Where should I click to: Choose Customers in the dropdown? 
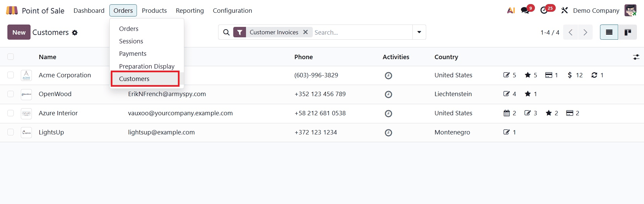coord(147,79)
